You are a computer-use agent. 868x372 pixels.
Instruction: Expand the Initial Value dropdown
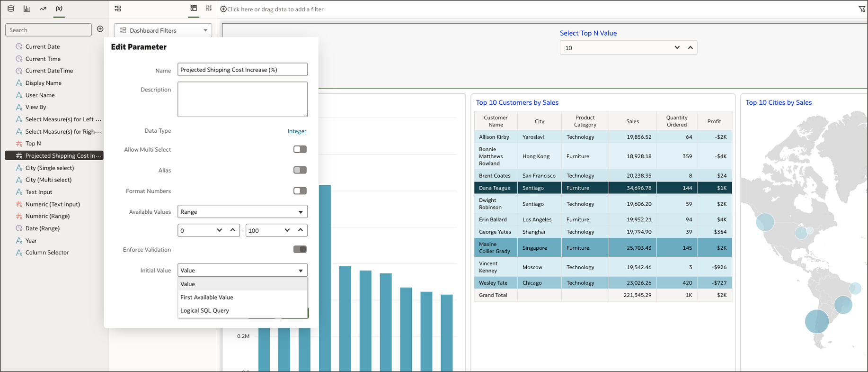pos(242,270)
